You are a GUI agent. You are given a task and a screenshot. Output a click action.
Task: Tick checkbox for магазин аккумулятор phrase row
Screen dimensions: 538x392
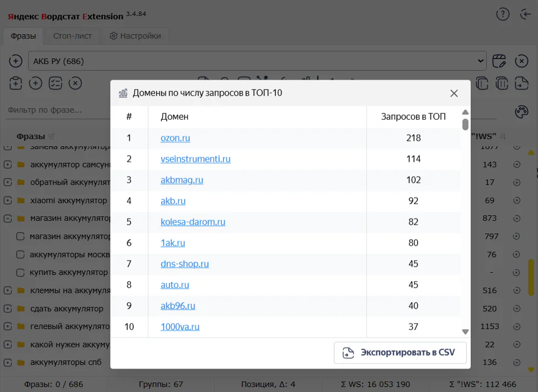[20, 236]
